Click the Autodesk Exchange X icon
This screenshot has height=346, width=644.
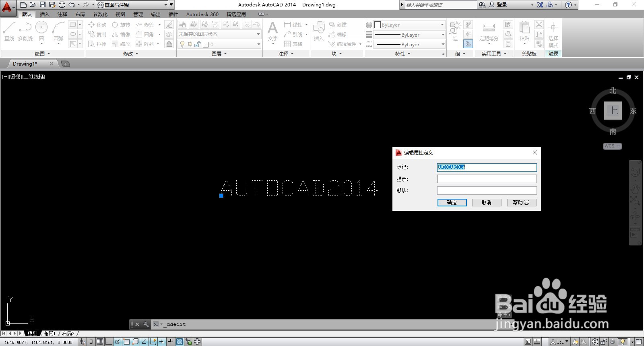(x=540, y=5)
